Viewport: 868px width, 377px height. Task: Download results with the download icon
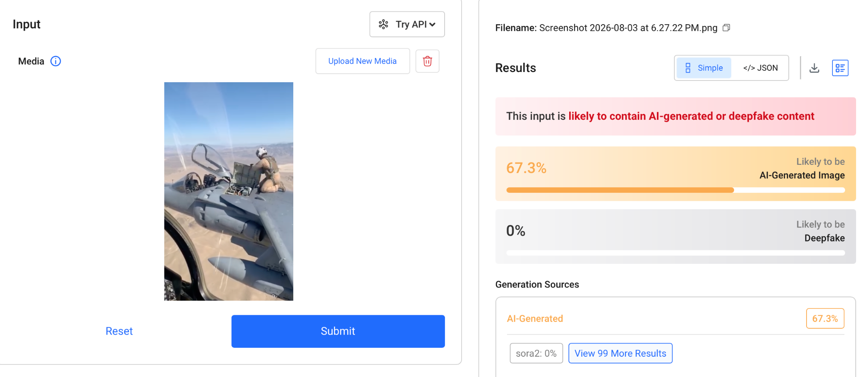814,68
